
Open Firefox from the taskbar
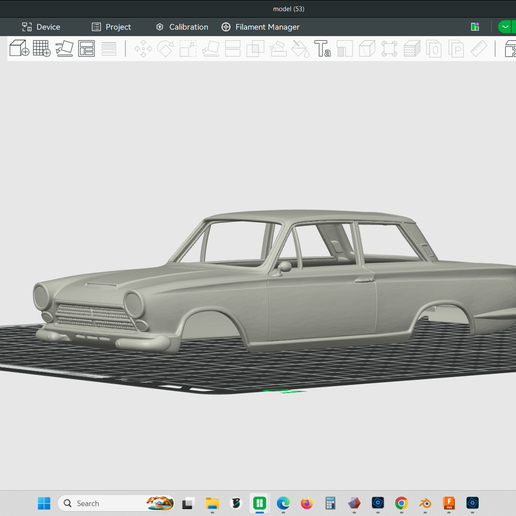pos(307,503)
